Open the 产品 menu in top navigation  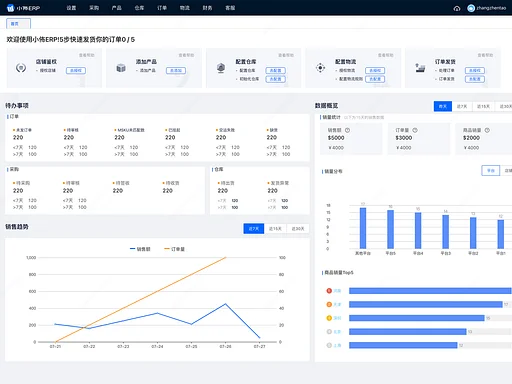coord(117,8)
